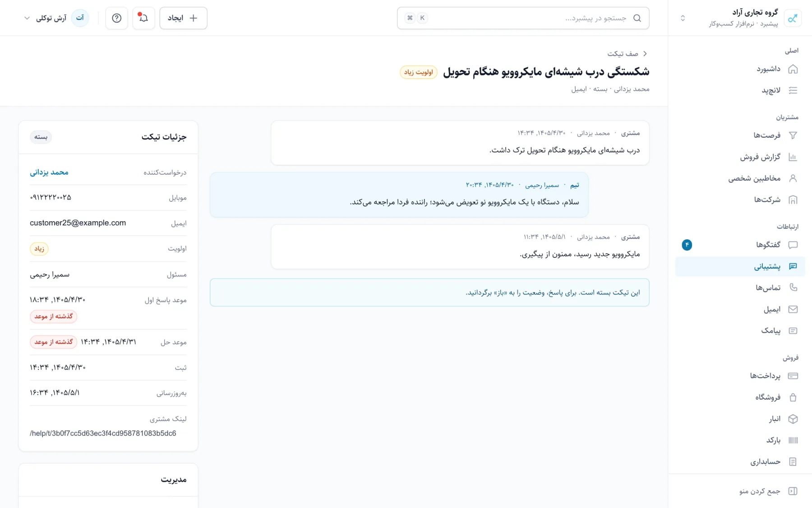812x508 pixels.
Task: Open تماس‌ها phone item
Action: 740,288
